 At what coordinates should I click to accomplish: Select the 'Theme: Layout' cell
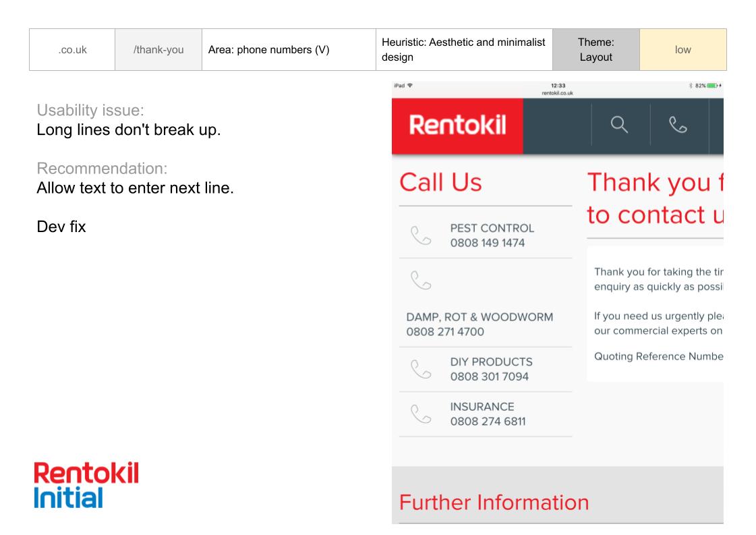click(595, 50)
